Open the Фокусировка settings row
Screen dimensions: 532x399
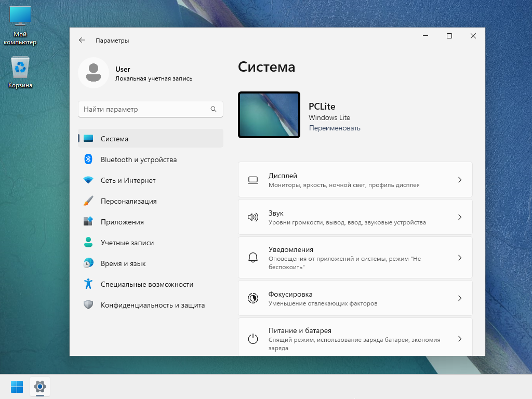tap(355, 298)
